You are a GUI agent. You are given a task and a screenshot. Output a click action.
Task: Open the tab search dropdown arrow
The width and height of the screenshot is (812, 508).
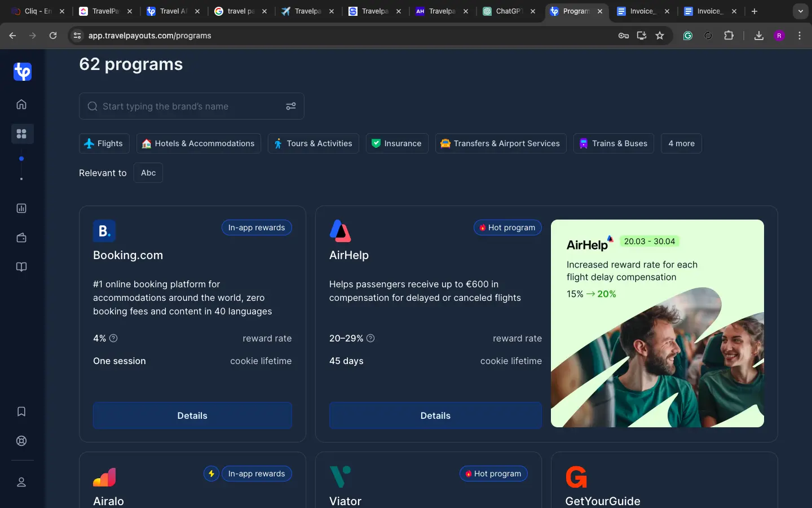click(801, 11)
